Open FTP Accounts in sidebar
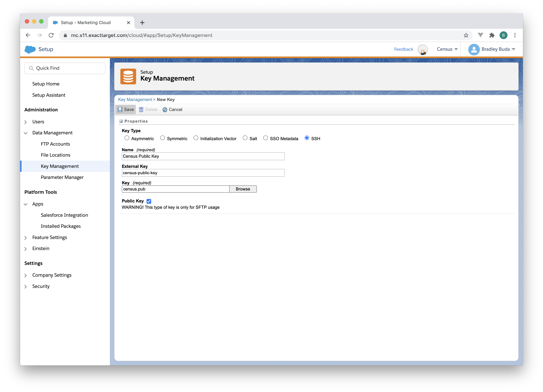Screen dimensions: 543x392 coord(55,144)
